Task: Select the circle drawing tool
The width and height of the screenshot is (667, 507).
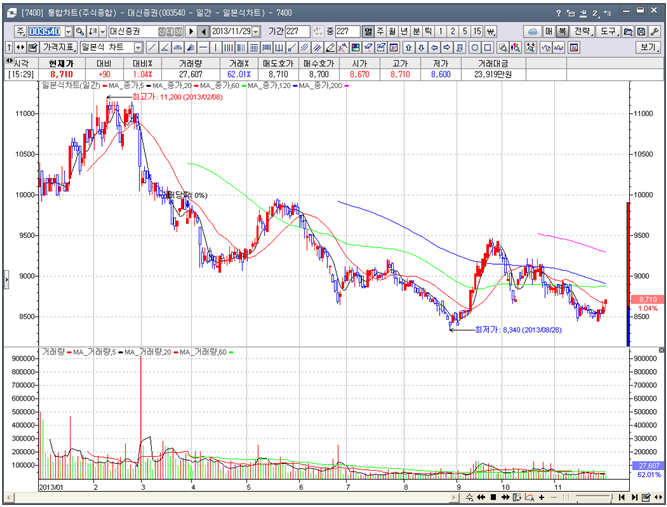Action: 475,47
